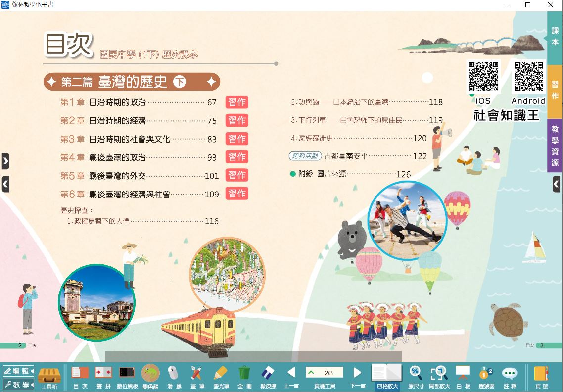563x392 pixels.
Task: Open the 教學資源 side tab
Action: pos(555,146)
